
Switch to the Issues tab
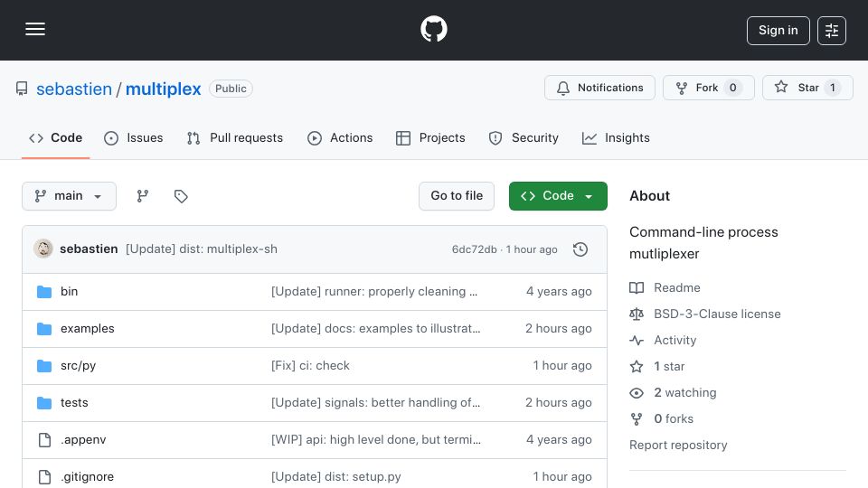134,137
